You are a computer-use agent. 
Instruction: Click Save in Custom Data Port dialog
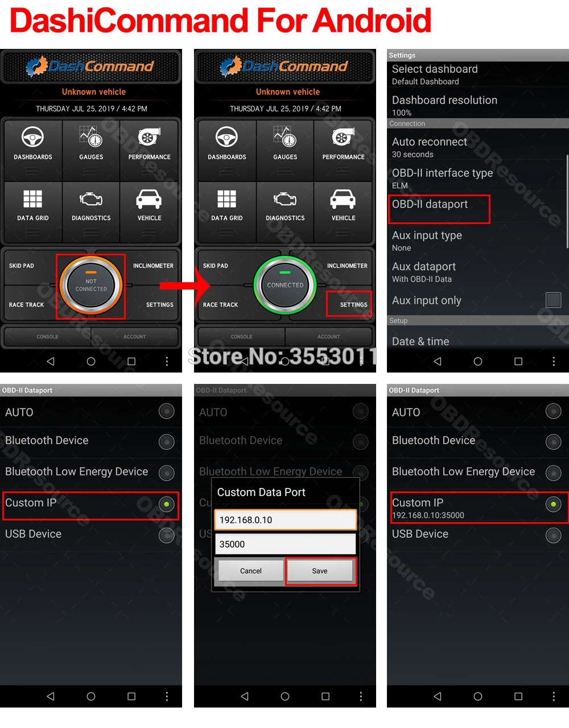[320, 571]
